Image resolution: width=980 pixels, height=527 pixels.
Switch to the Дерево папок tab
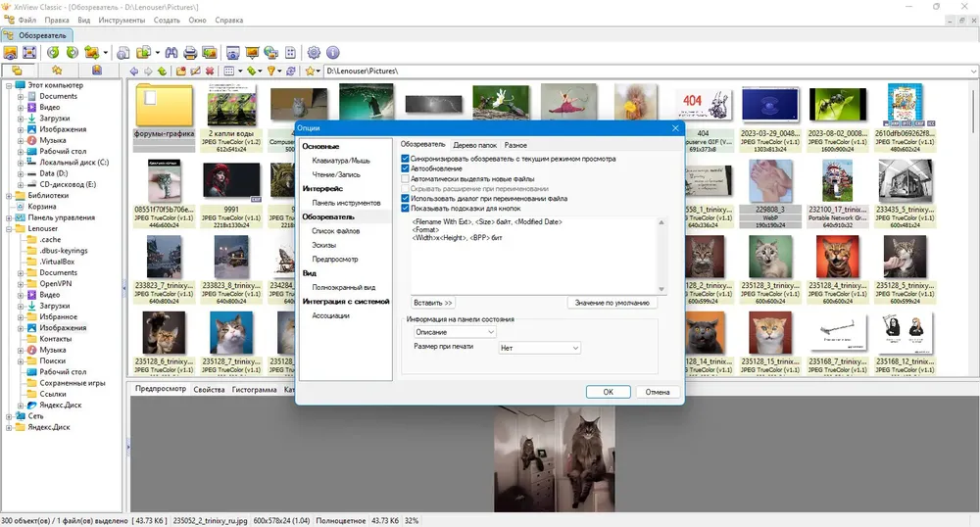[x=475, y=145]
